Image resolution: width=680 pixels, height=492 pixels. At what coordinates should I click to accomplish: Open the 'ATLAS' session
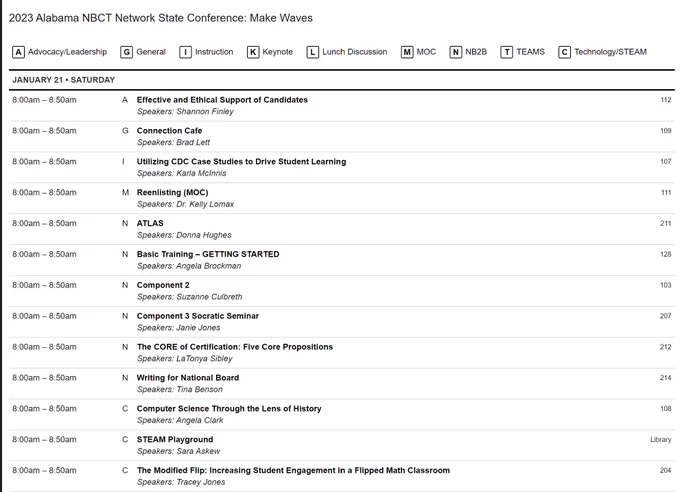click(150, 223)
